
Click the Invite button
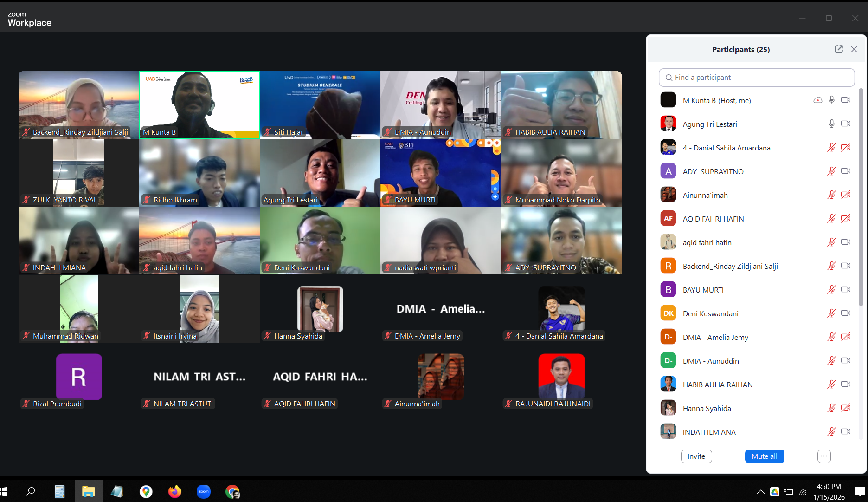coord(696,456)
